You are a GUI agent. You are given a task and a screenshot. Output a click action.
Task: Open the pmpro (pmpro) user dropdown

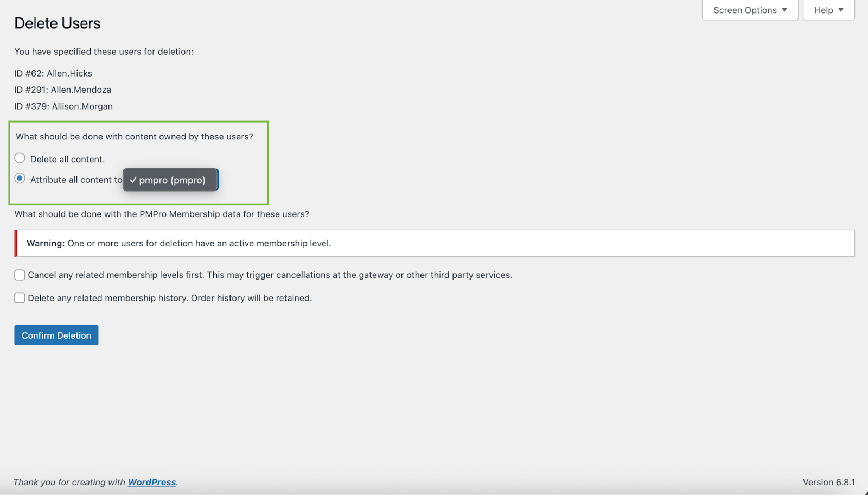pos(170,180)
